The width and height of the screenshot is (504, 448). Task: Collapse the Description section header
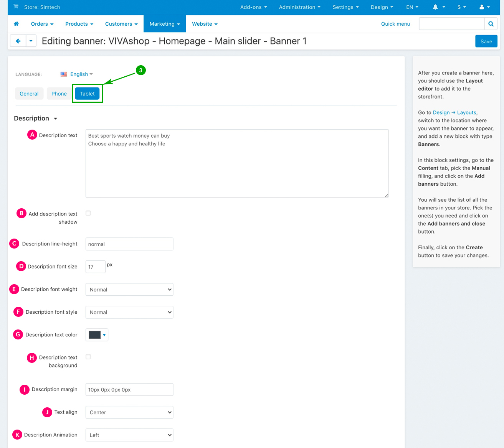point(36,119)
